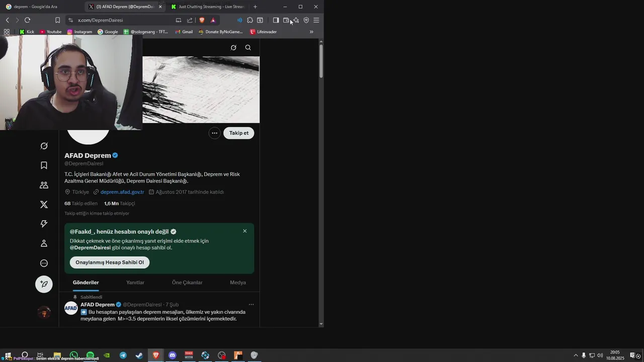644x362 pixels.
Task: Click the page vertical scrollbar thumb
Action: (x=321, y=61)
